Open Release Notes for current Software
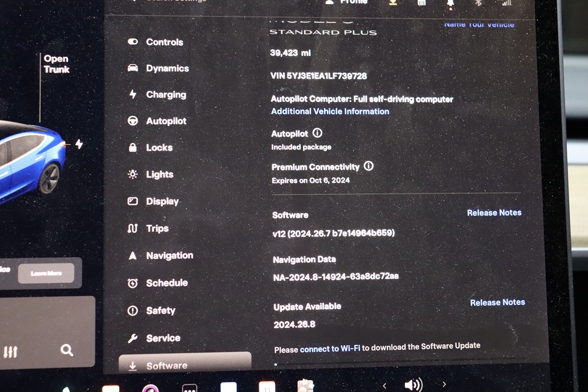Image resolution: width=588 pixels, height=392 pixels. click(494, 213)
